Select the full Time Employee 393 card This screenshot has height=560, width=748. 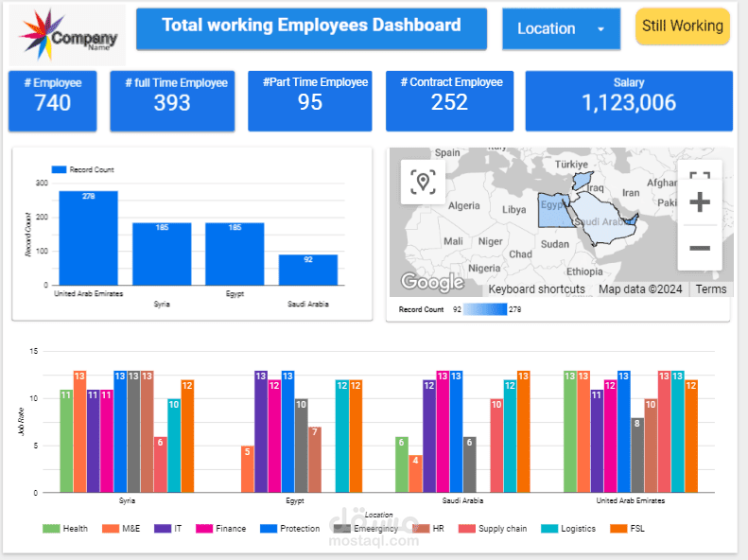tap(172, 100)
